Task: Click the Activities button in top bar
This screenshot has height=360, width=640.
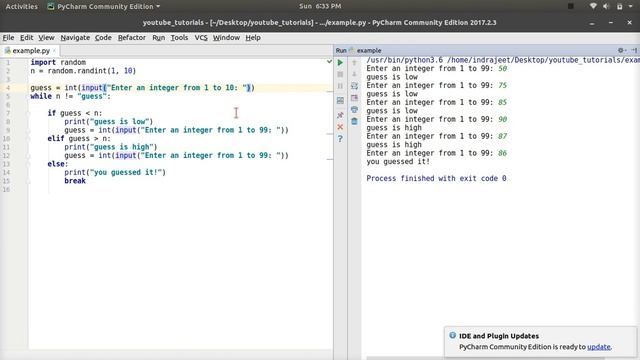Action: (21, 7)
